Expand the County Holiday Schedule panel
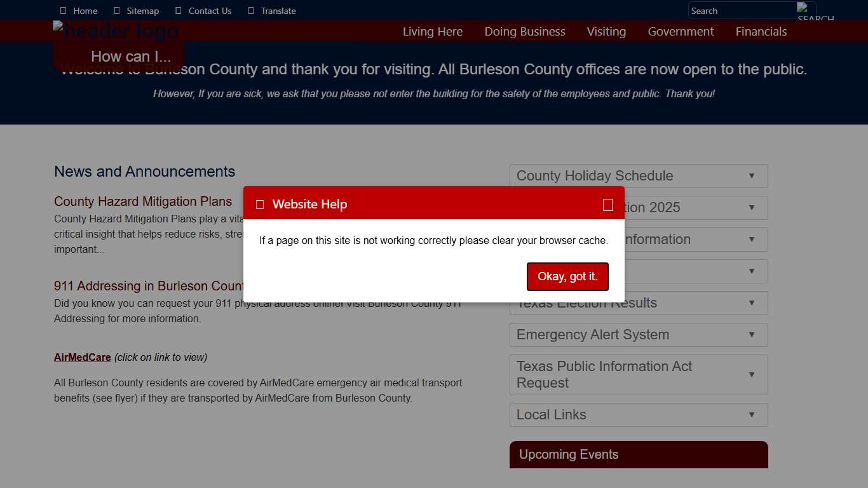 (x=638, y=176)
